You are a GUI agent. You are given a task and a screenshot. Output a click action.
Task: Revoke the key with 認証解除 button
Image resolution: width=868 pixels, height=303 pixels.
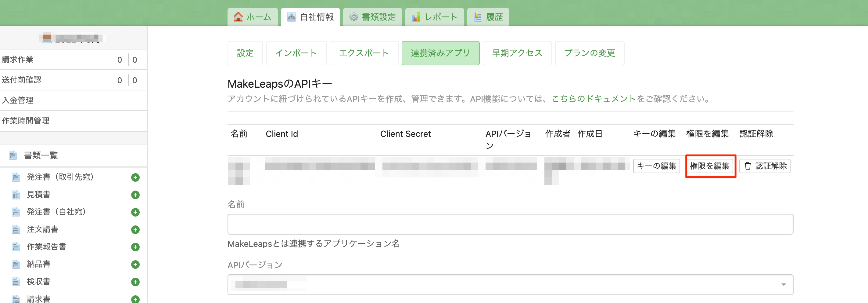point(765,166)
